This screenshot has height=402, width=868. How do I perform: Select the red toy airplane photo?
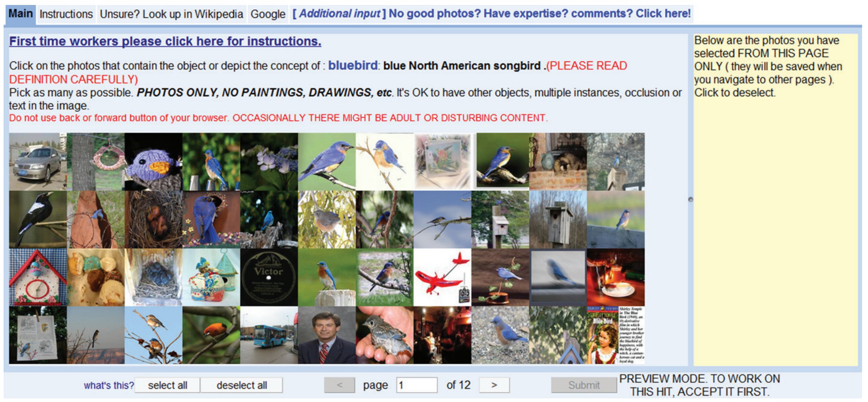coord(442,277)
